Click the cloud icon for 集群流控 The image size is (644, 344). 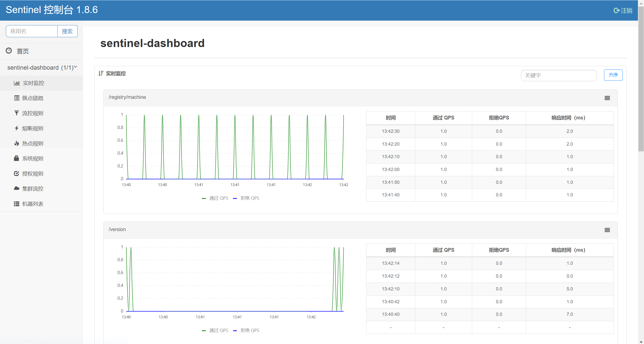[17, 189]
